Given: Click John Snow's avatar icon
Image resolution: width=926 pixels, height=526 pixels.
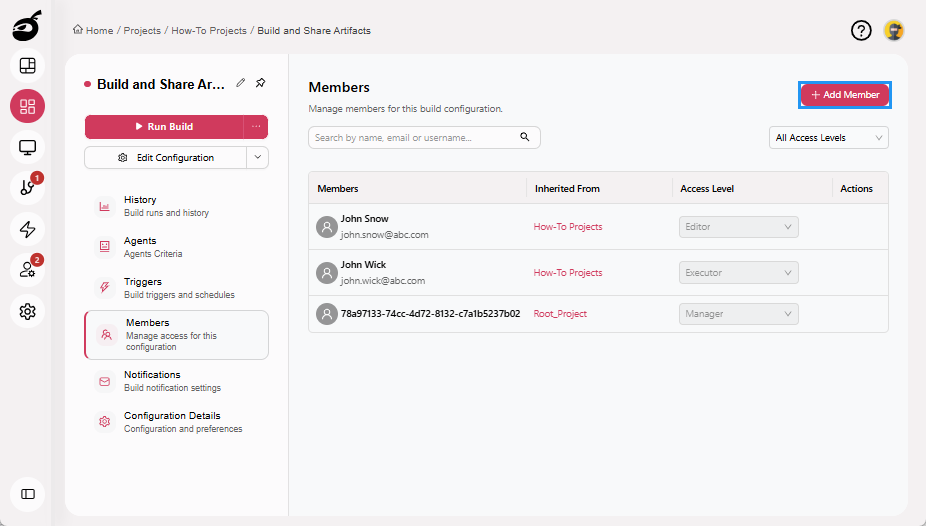Looking at the screenshot, I should point(327,227).
